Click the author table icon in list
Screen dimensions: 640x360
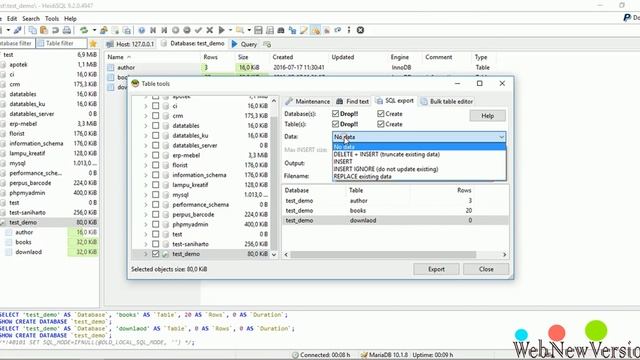pyautogui.click(x=111, y=68)
